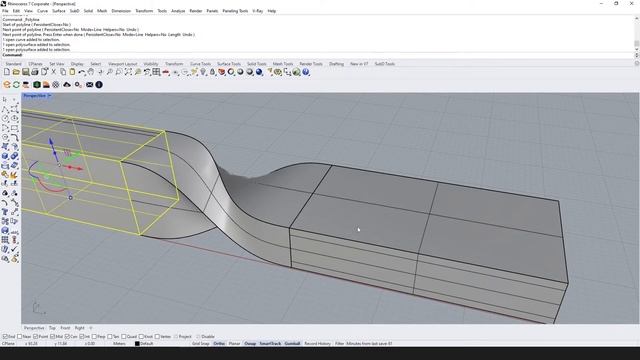
Task: Click the light bulb Hide/Show icon
Action: (203, 72)
